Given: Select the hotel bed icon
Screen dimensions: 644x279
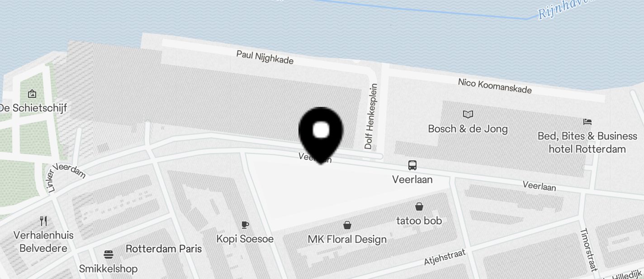Looking at the screenshot, I should pyautogui.click(x=587, y=122).
